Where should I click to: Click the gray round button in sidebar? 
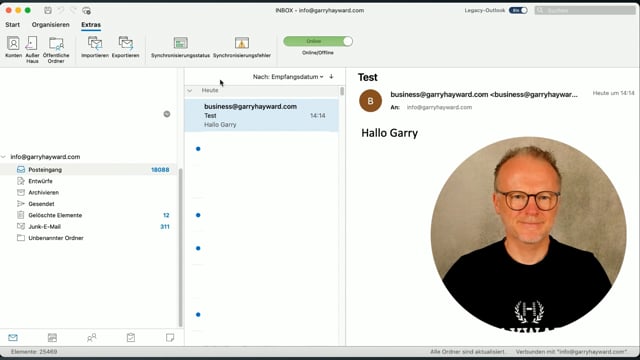pos(167,114)
